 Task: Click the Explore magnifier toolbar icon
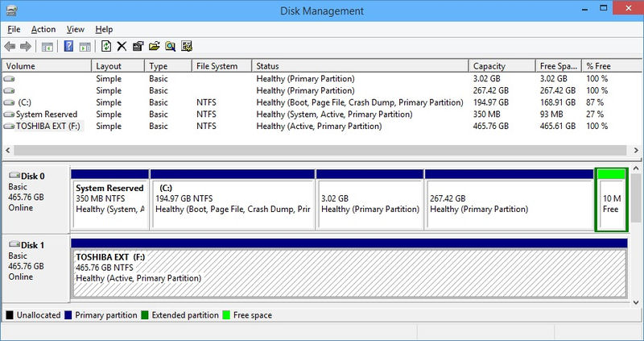tap(170, 46)
